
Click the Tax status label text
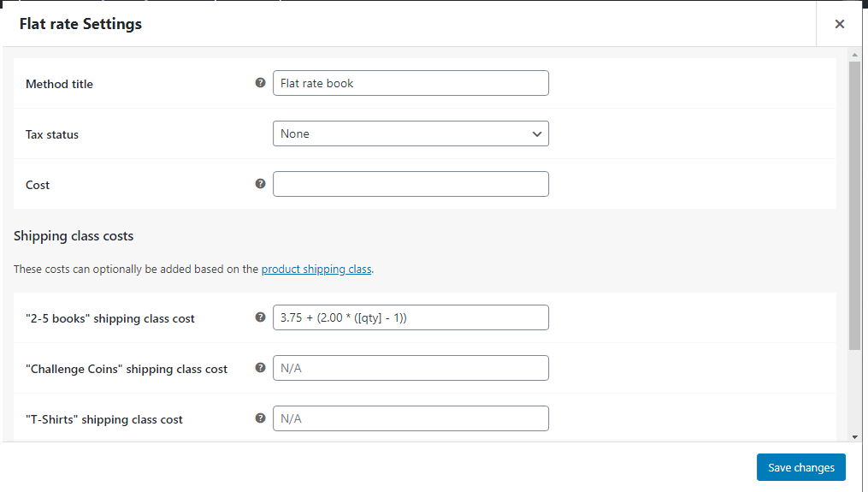(52, 134)
